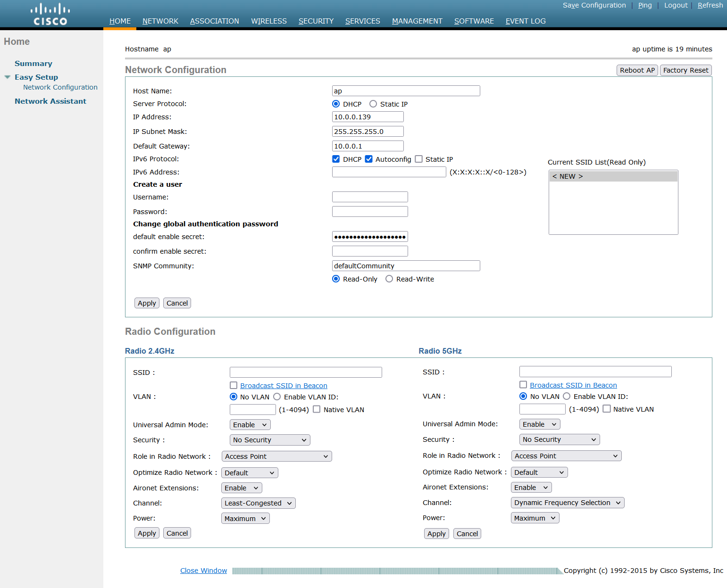This screenshot has width=727, height=588.
Task: Click the Cisco logo
Action: 50,14
